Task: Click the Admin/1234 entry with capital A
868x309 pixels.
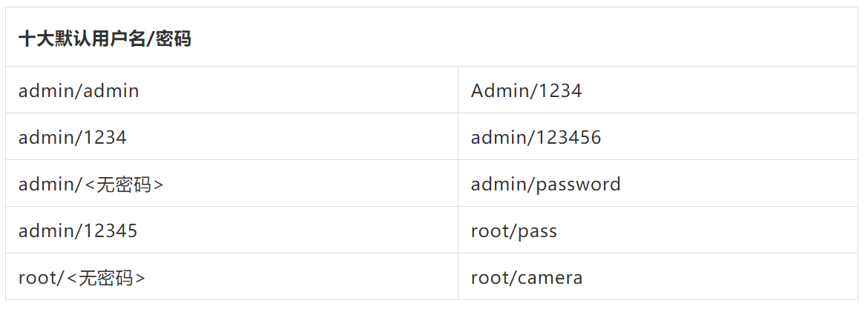Action: point(526,91)
